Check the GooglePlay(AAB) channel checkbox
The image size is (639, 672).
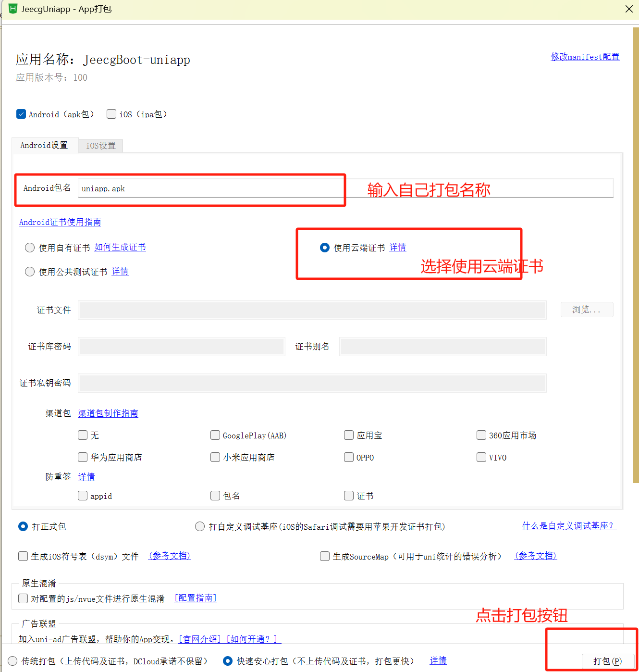215,435
